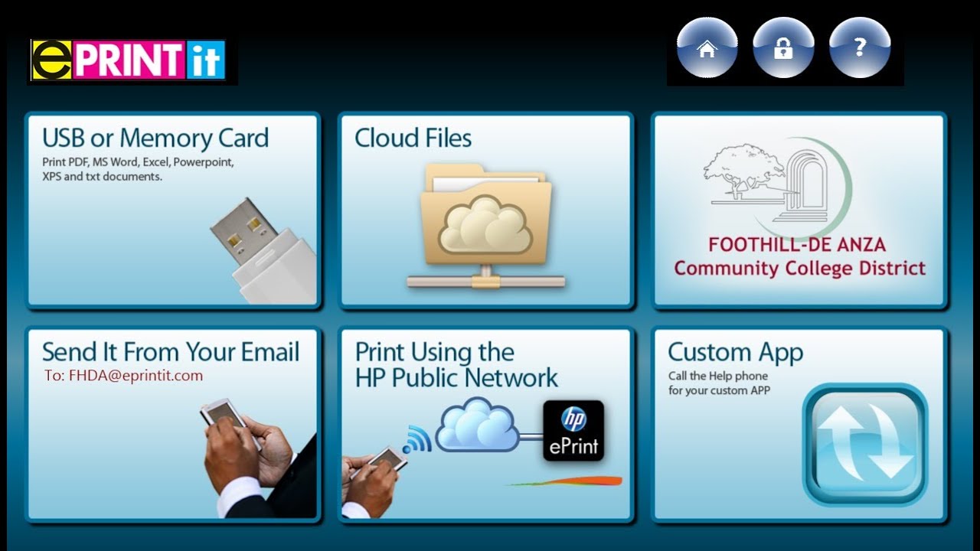Screen dimensions: 980x551
Task: Go to the Home screen button
Action: tap(707, 47)
